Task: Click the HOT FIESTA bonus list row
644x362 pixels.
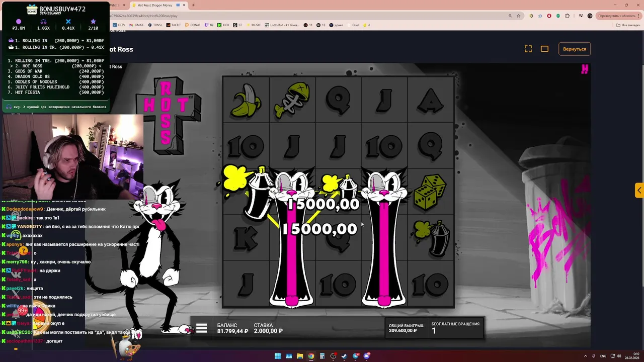Action: [55, 92]
